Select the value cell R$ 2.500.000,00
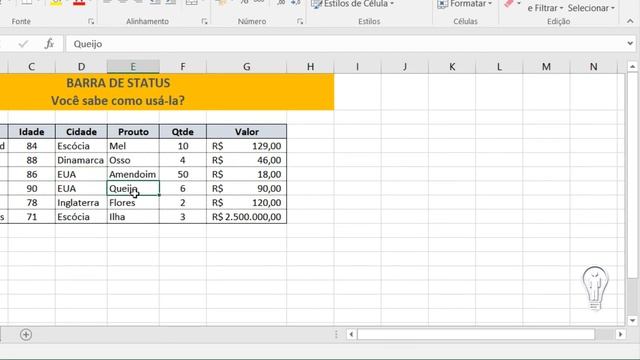This screenshot has height=360, width=640. 247,217
